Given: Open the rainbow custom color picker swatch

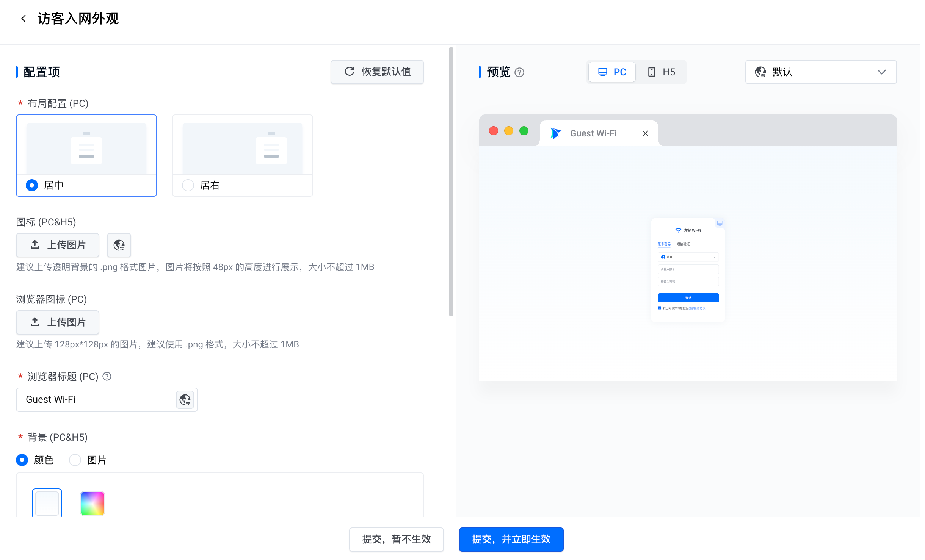Looking at the screenshot, I should pos(92,503).
